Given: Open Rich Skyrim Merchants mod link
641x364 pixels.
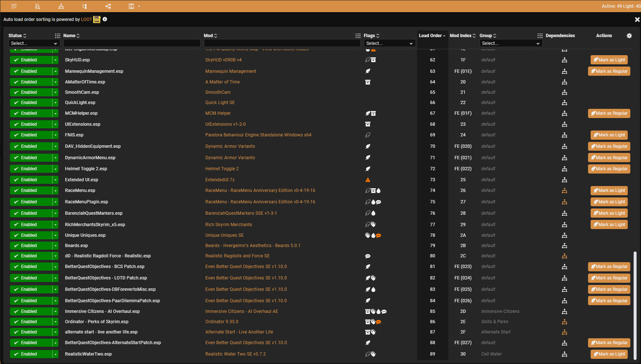Looking at the screenshot, I should (x=229, y=224).
